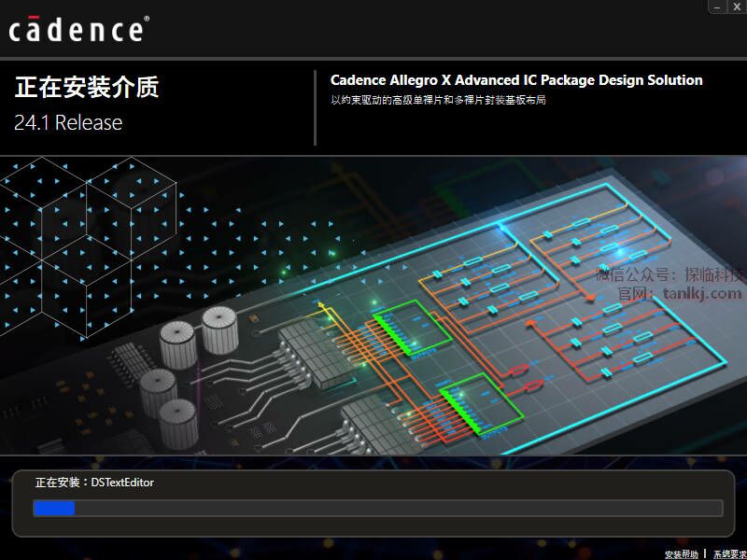The height and width of the screenshot is (560, 747).
Task: Click the Chinese product description subtitle
Action: coord(438,100)
